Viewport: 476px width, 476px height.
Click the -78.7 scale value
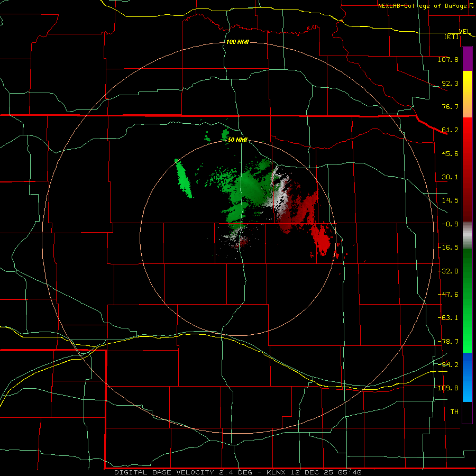point(448,342)
